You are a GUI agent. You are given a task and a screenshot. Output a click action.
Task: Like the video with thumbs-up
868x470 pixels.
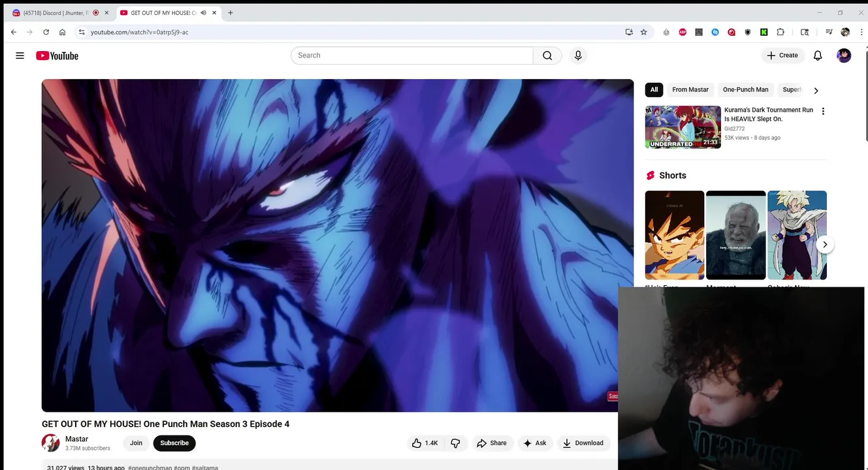425,443
